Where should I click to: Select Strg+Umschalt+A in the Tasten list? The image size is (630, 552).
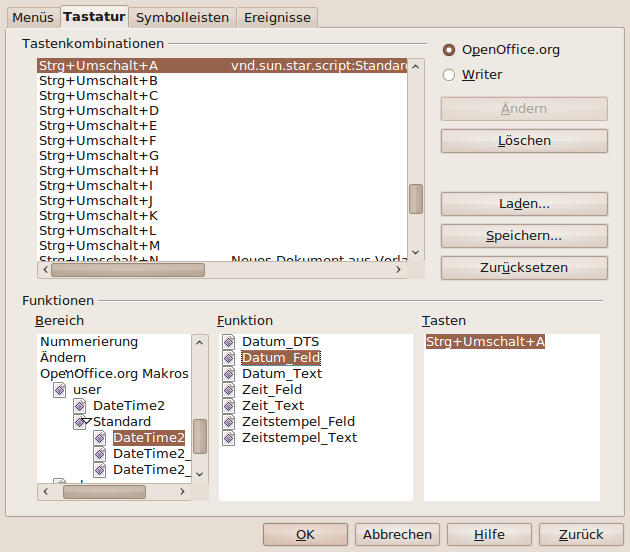point(485,342)
